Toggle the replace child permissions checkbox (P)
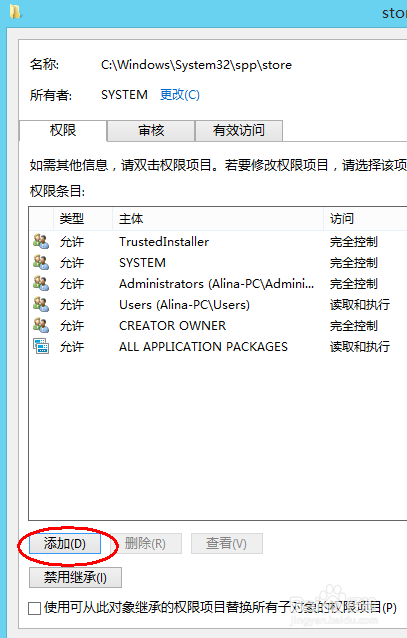 tap(35, 608)
